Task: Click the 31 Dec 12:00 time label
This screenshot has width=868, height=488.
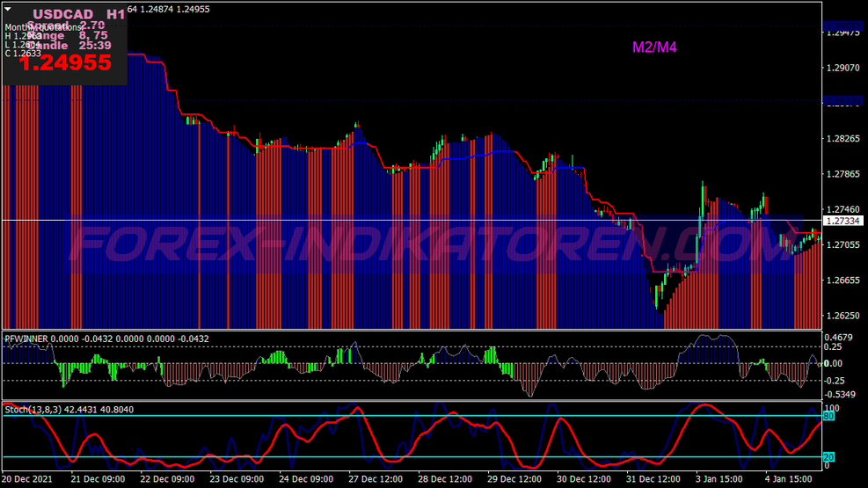Action: [653, 479]
